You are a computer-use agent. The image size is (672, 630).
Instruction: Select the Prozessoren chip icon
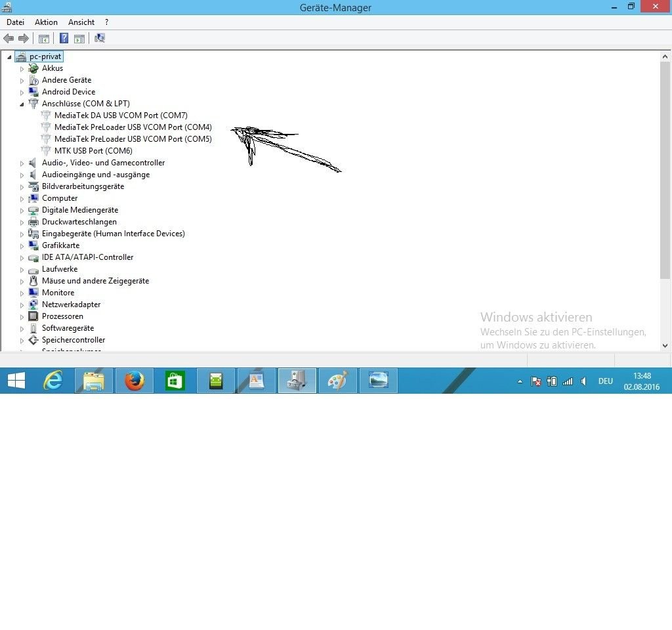pyautogui.click(x=33, y=316)
